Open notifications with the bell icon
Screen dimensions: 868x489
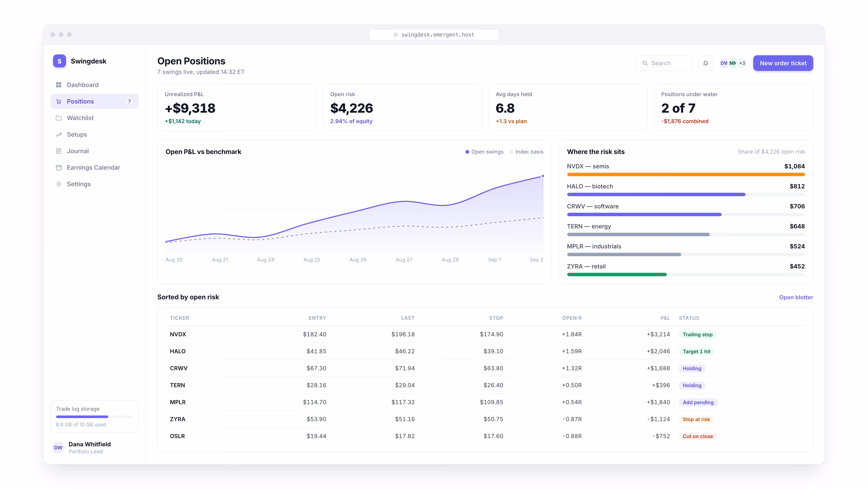coord(705,63)
